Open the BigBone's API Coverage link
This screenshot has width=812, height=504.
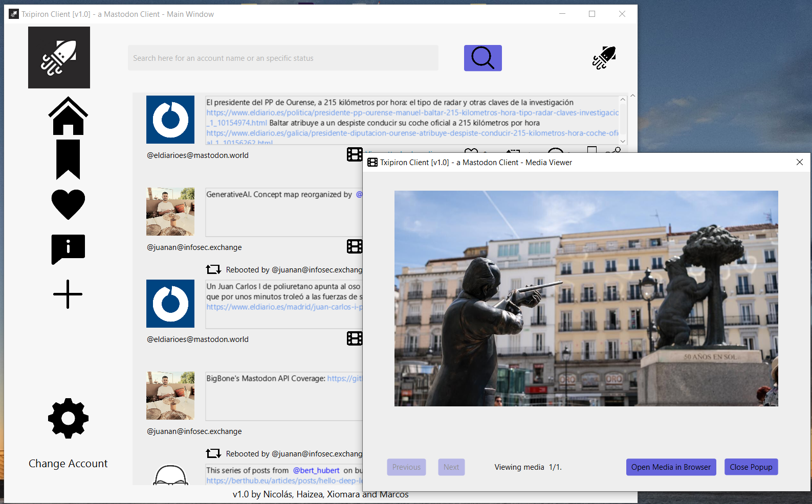(x=345, y=378)
